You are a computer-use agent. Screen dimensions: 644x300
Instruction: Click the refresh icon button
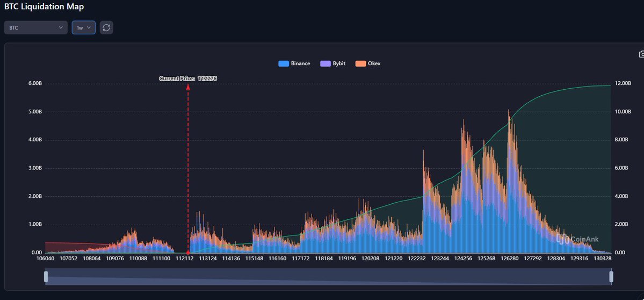pyautogui.click(x=106, y=27)
